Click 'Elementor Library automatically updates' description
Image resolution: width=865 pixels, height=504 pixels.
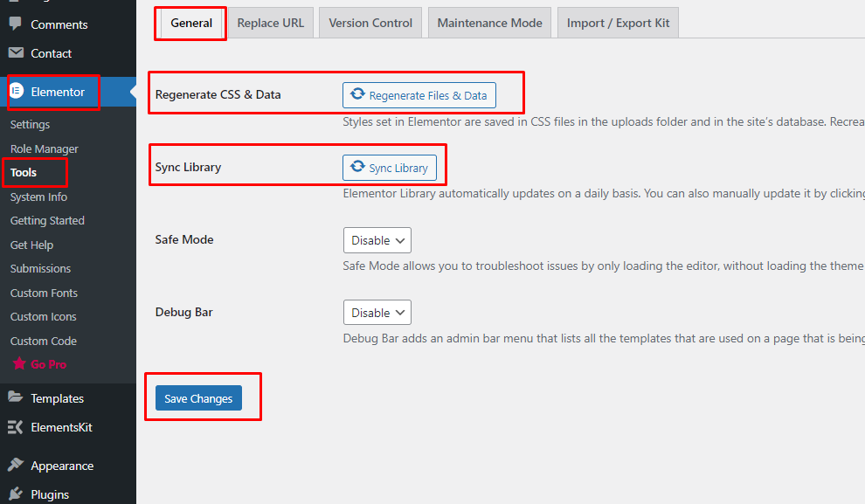(604, 194)
